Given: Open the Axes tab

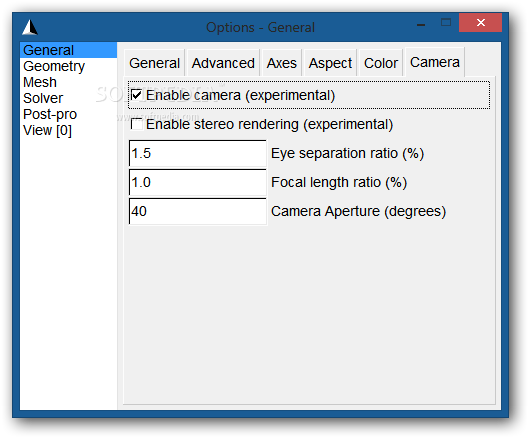Looking at the screenshot, I should point(282,63).
